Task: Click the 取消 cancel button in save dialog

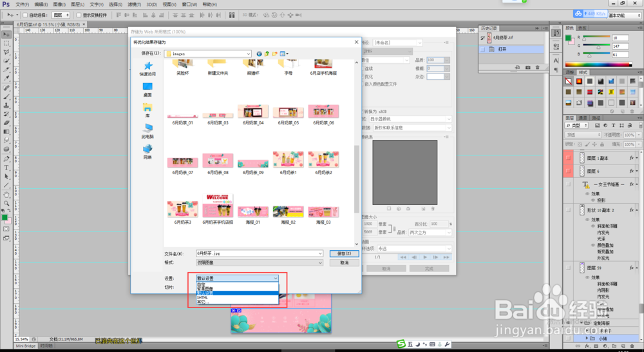Action: 344,263
